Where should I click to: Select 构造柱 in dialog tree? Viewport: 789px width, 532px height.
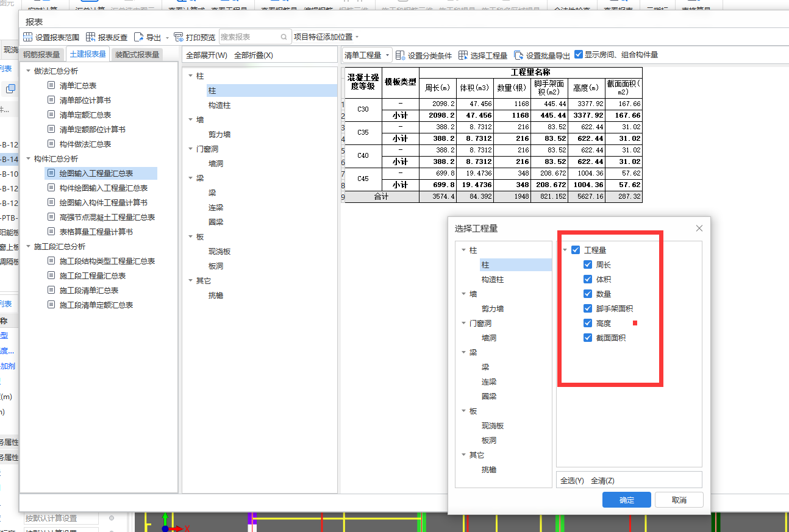(x=493, y=280)
